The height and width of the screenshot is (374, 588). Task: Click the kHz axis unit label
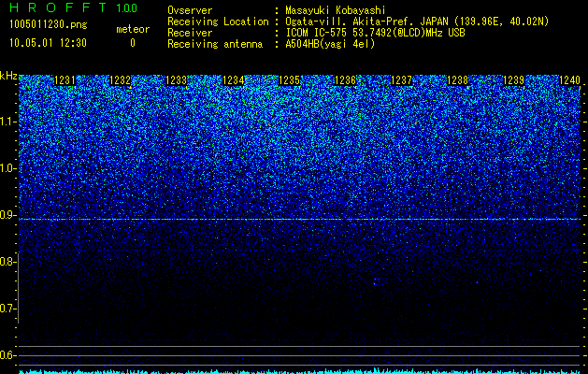(x=8, y=76)
